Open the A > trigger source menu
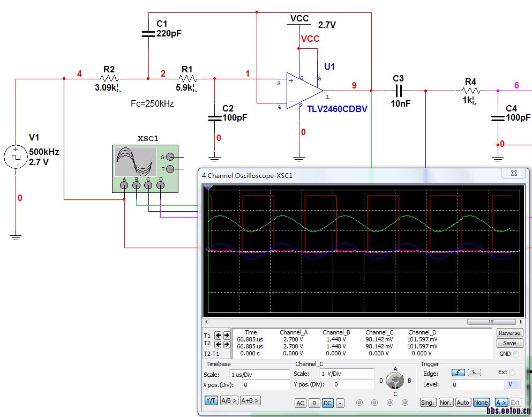The width and height of the screenshot is (532, 417). pos(501,403)
